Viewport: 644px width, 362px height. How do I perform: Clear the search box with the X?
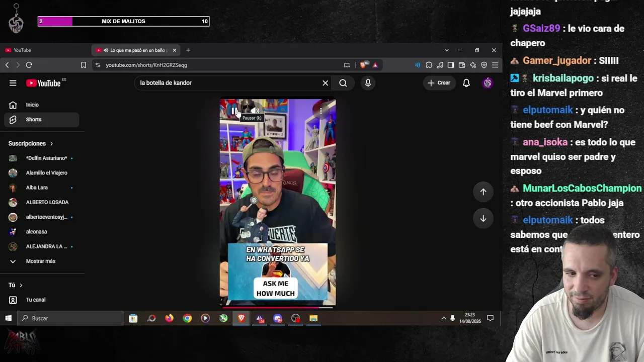[326, 83]
